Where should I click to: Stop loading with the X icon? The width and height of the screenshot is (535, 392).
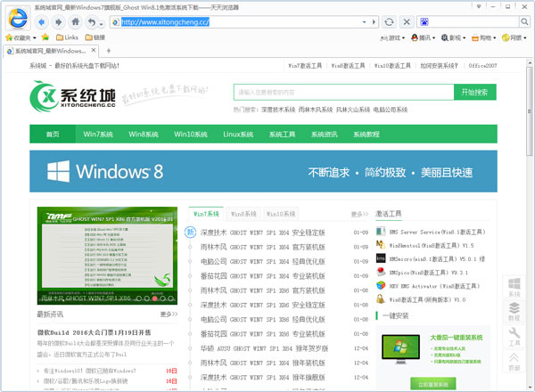click(407, 22)
